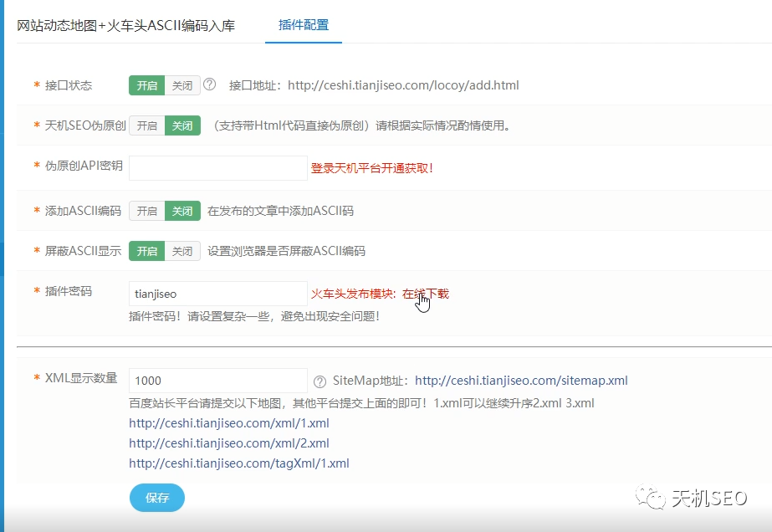This screenshot has height=532, width=772.
Task: Click the 百度站长平台 sitemap instruction text
Action: [361, 403]
